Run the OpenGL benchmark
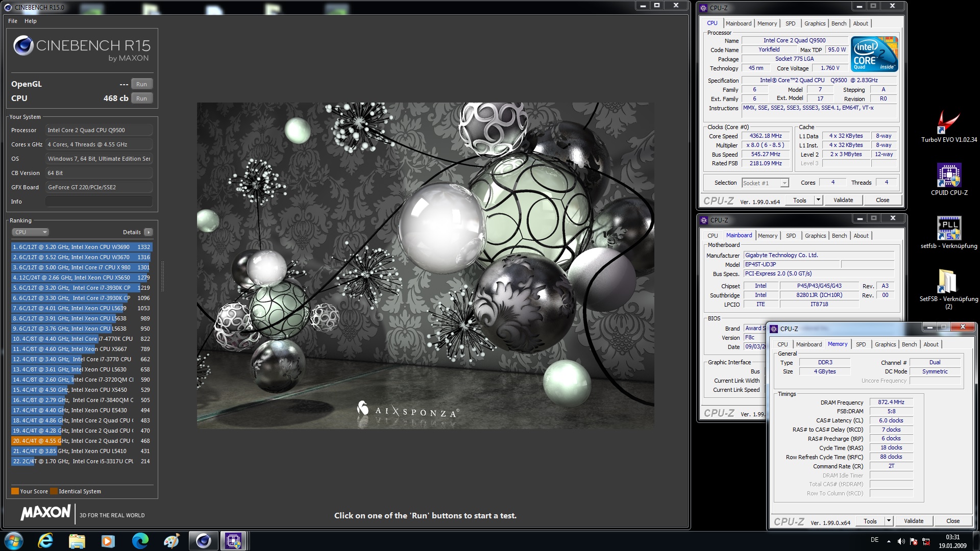The width and height of the screenshot is (980, 551). (x=141, y=84)
